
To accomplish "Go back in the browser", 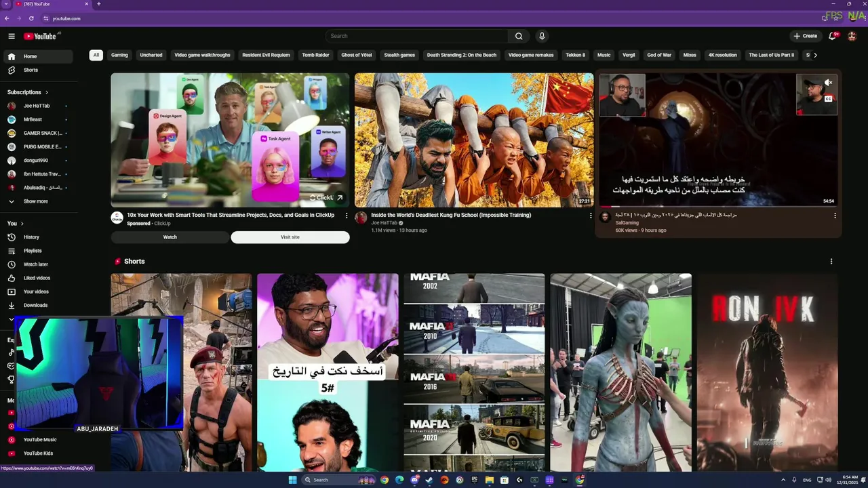I will point(7,18).
